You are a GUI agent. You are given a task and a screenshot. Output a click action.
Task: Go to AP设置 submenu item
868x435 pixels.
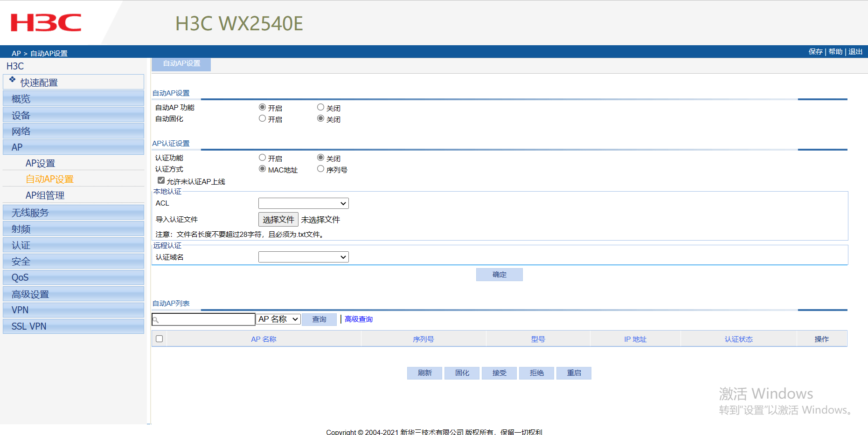point(40,163)
